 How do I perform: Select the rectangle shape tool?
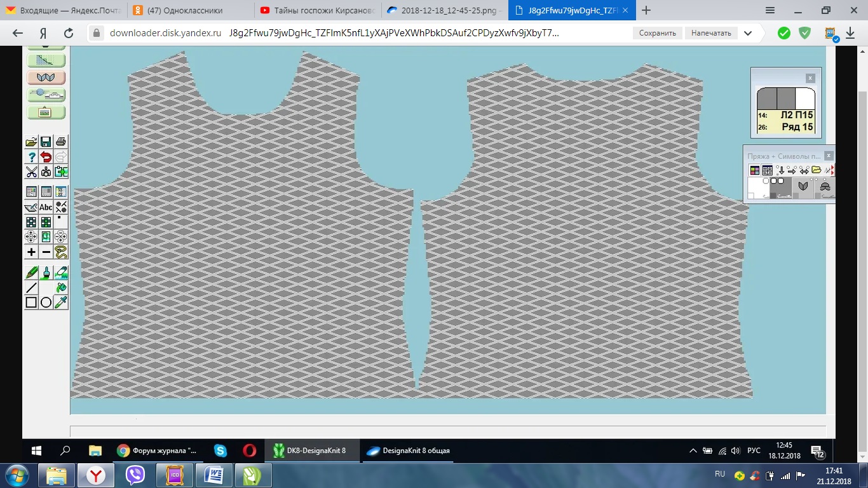tap(31, 303)
